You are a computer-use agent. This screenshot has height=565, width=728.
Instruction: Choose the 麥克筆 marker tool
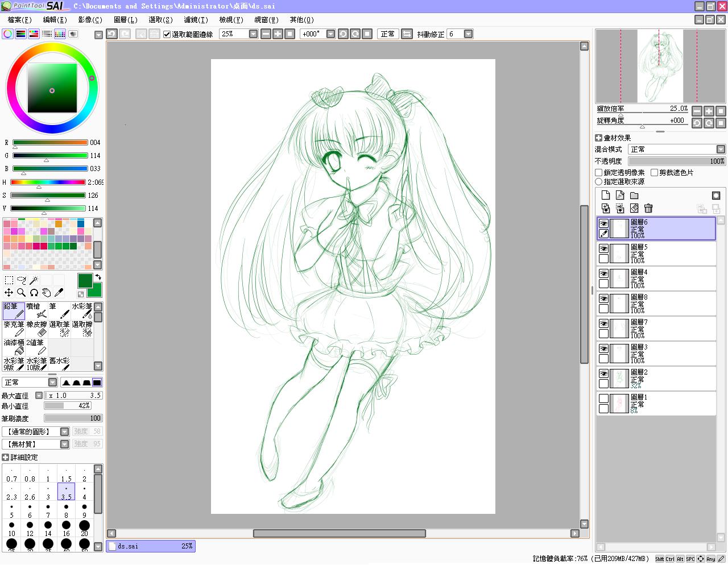point(14,329)
